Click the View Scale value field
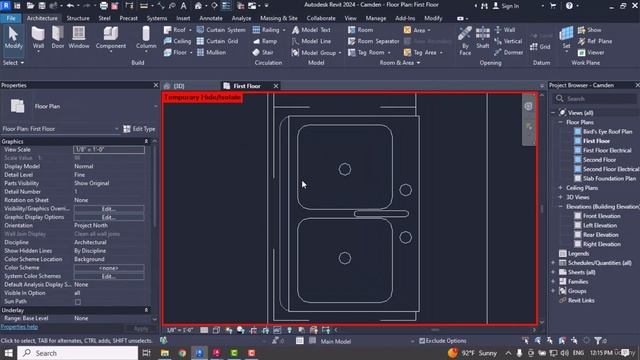Viewport: 640px width, 360px height. pos(109,150)
